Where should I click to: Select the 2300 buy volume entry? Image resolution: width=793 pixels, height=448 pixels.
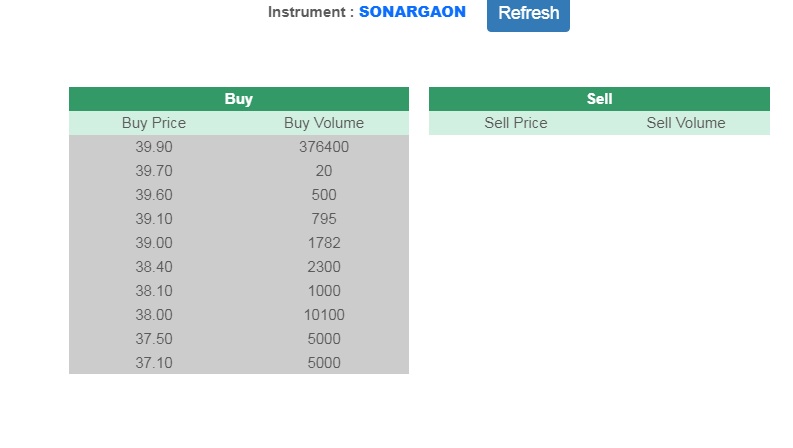point(324,267)
